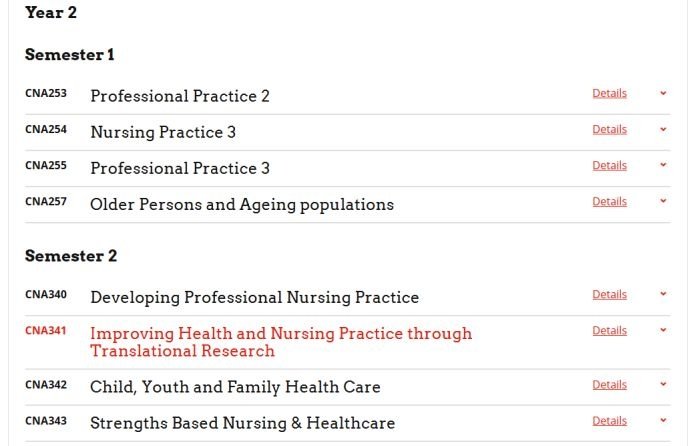Open Details link for Professional Practice 3
The height and width of the screenshot is (446, 692).
609,165
